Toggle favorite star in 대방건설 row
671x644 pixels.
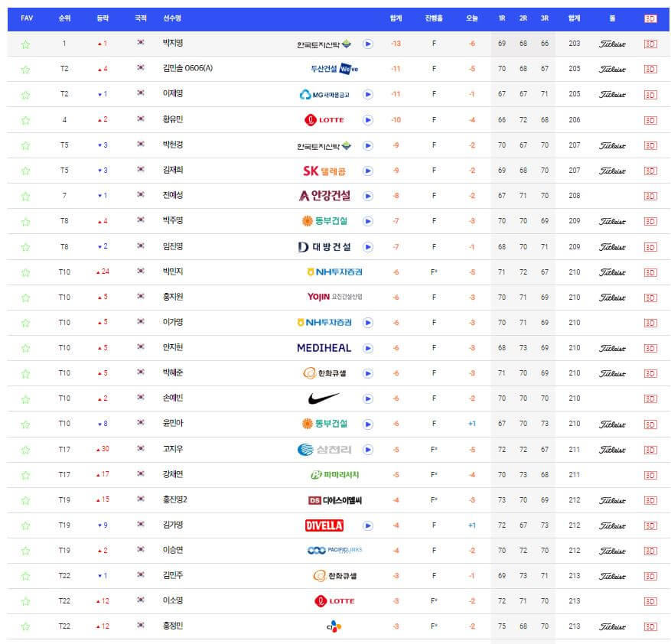coord(26,247)
